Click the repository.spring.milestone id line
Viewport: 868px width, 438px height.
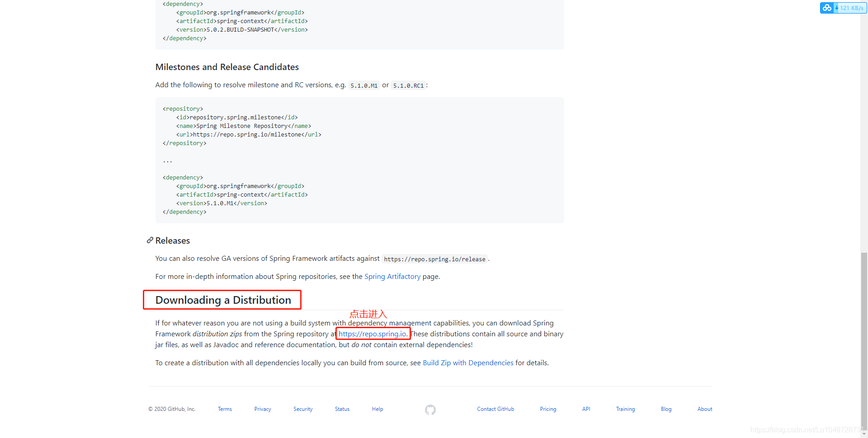237,118
